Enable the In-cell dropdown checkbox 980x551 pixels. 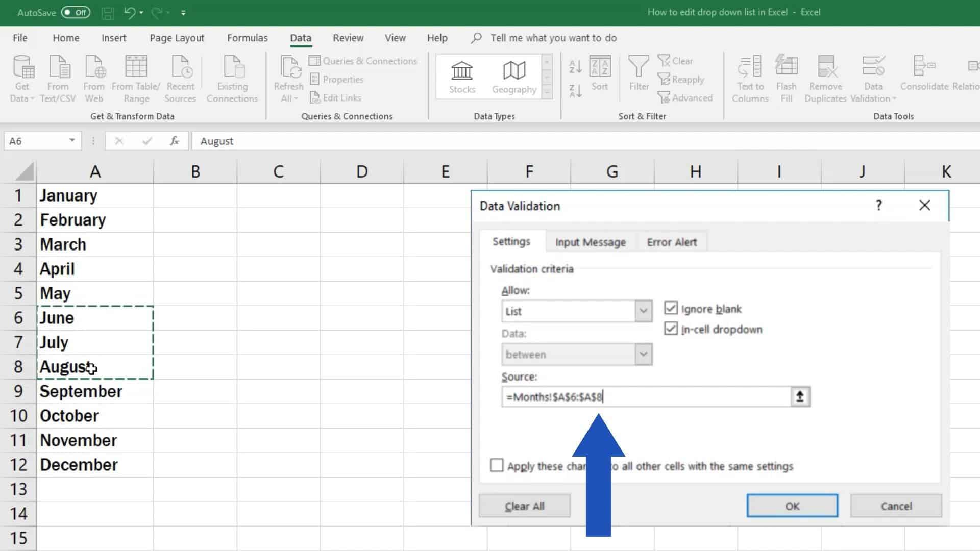point(671,329)
